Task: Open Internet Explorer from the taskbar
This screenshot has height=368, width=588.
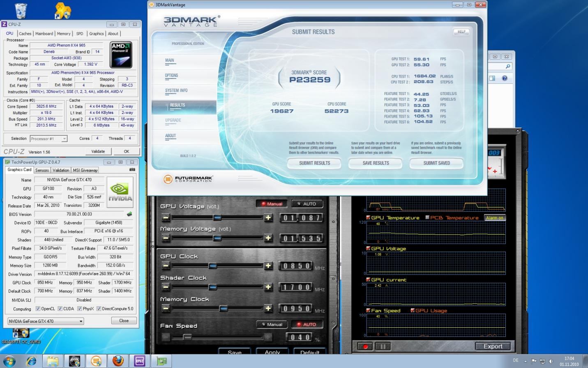Action: 31,361
